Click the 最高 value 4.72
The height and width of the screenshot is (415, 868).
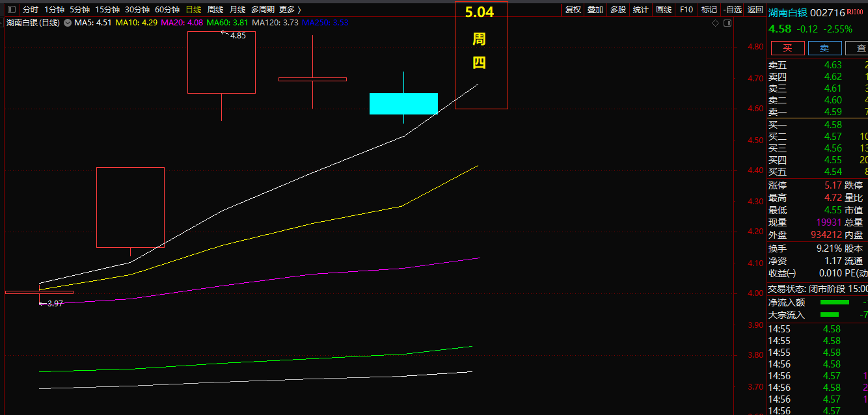point(833,198)
